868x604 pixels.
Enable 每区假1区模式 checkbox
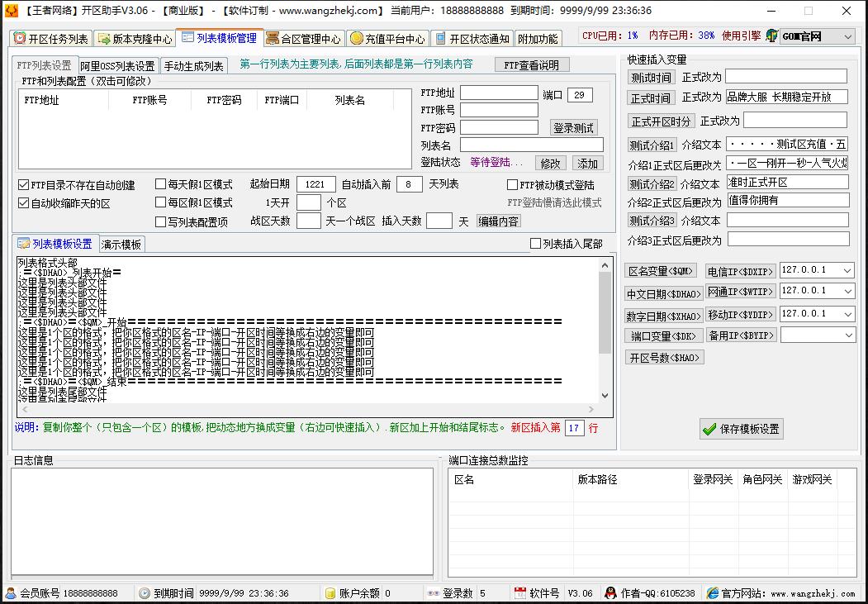tap(160, 202)
